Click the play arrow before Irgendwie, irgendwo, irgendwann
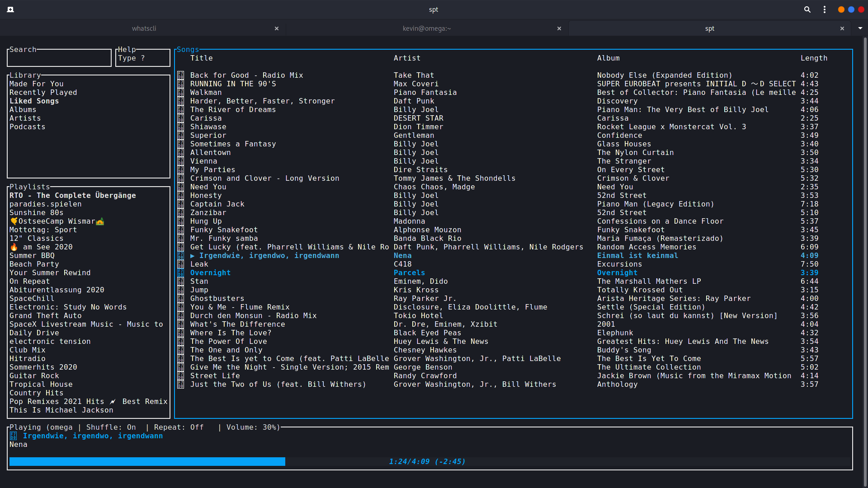868x488 pixels. point(193,256)
